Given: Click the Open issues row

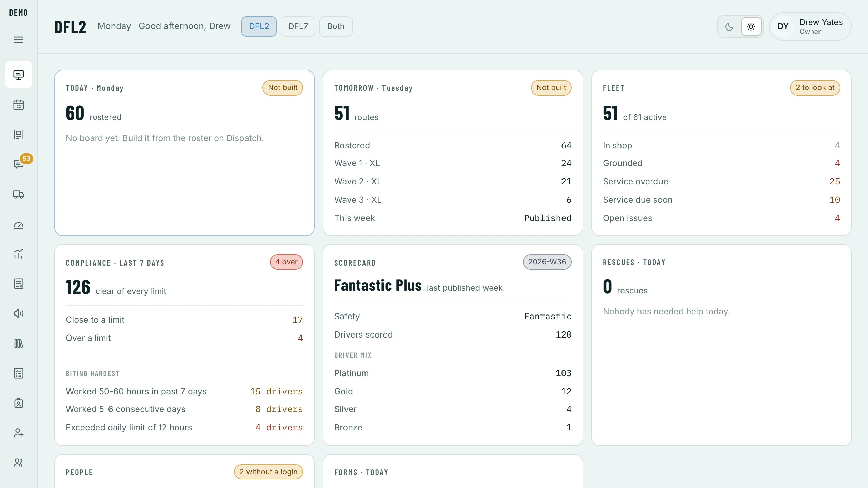Looking at the screenshot, I should pos(722,218).
